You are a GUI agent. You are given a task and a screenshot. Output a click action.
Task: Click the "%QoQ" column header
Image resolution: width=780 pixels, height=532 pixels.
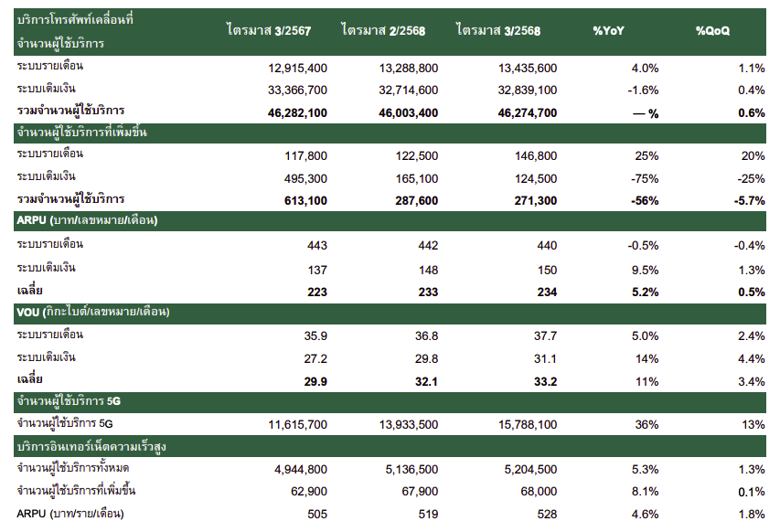click(712, 30)
